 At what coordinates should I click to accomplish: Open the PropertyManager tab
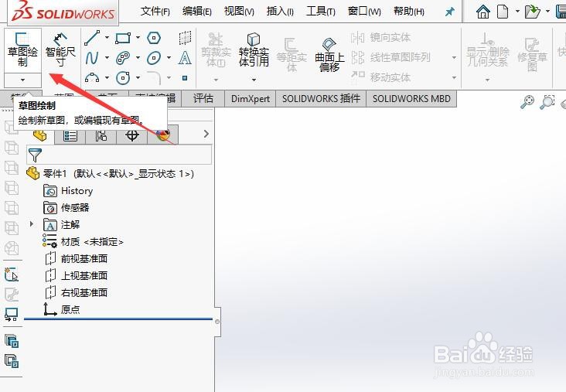point(70,135)
